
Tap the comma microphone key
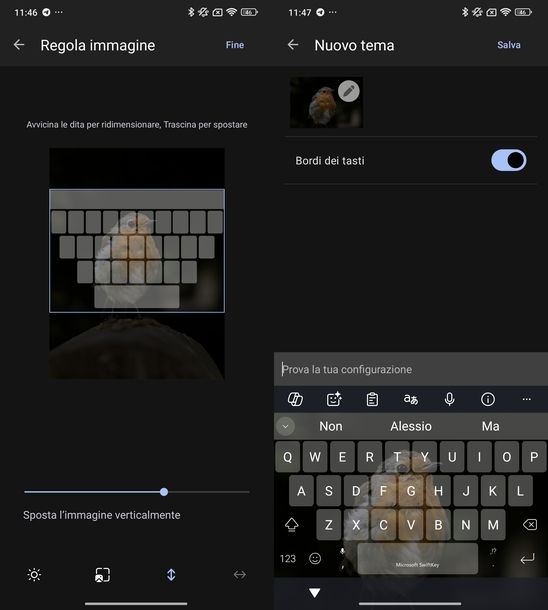pos(342,558)
